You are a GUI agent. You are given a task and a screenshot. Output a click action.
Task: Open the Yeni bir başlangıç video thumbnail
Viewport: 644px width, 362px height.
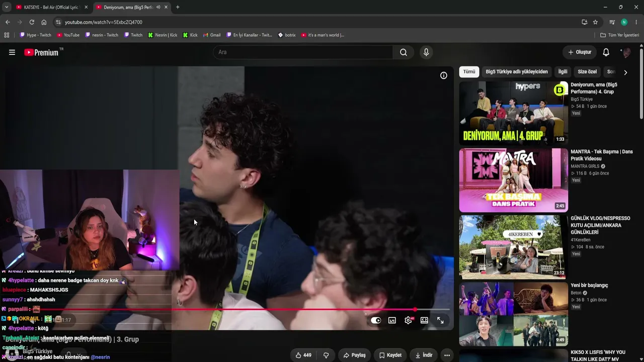[x=514, y=314]
